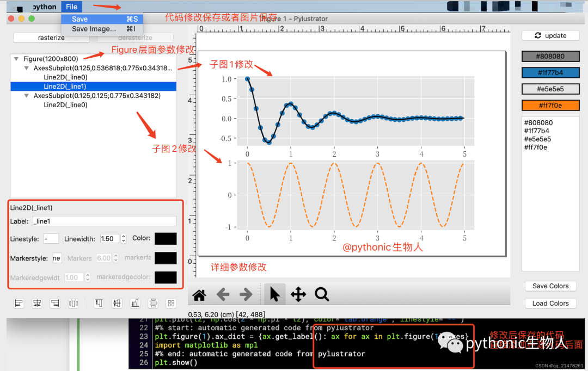588x371 pixels.
Task: Click the Load Colors button
Action: [x=550, y=303]
